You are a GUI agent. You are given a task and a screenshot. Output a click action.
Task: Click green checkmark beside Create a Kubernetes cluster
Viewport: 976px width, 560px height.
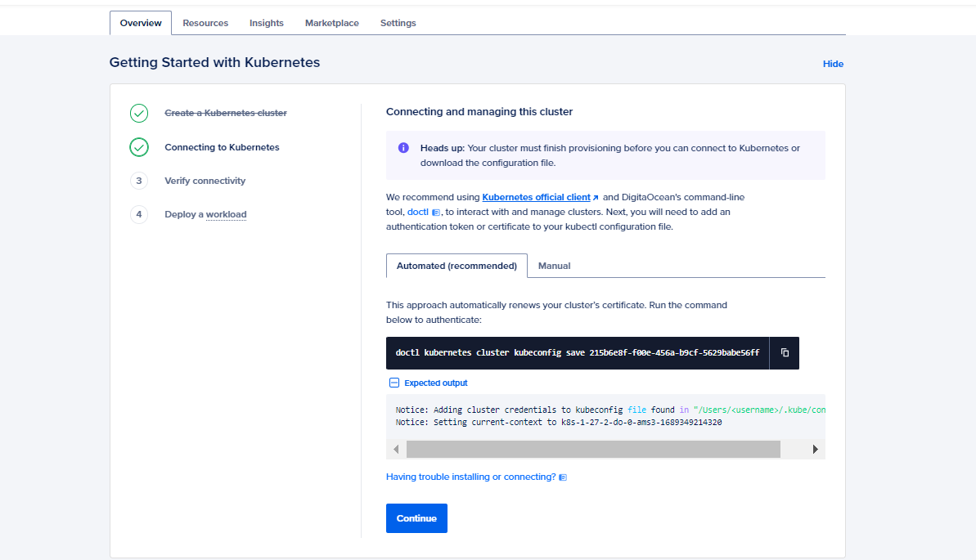[x=139, y=114]
